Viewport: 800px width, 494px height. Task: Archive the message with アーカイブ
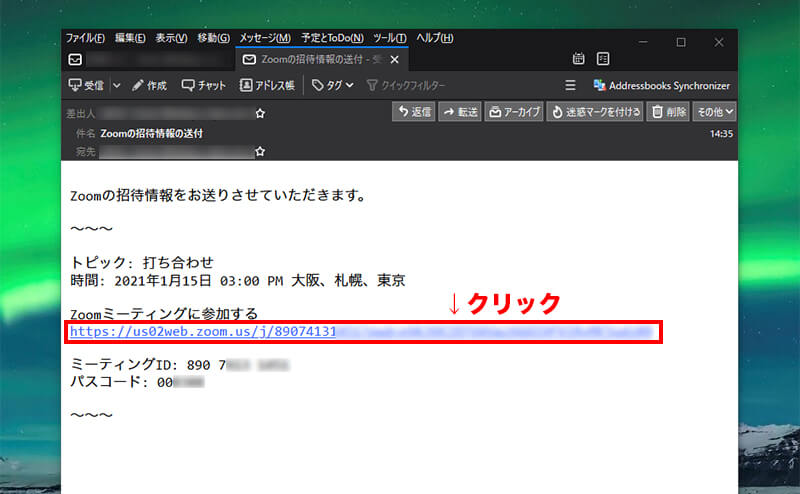(514, 112)
